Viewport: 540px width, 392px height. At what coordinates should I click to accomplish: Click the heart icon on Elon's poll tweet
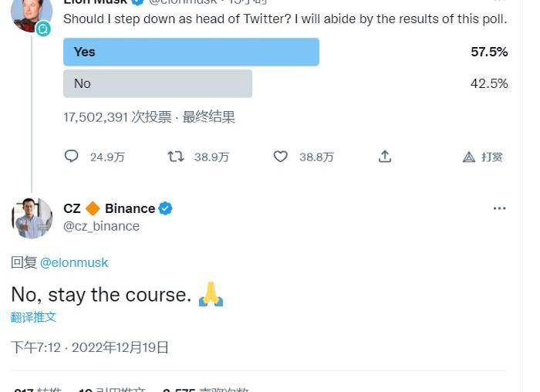click(x=281, y=157)
